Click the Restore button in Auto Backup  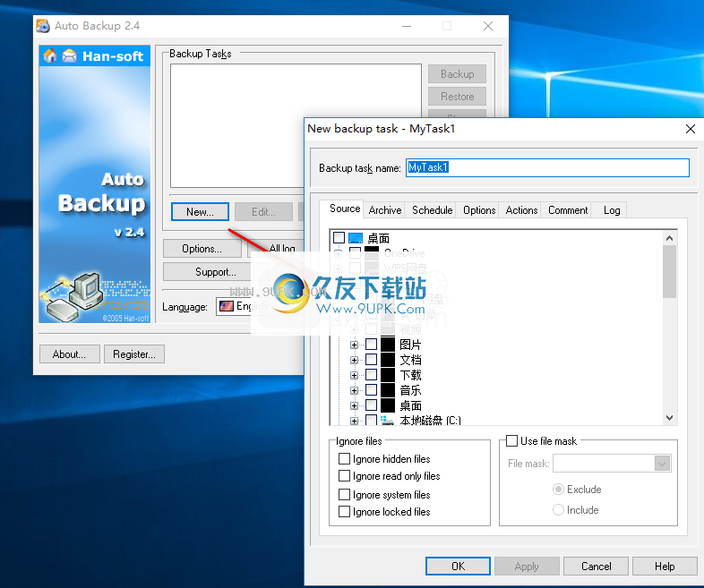457,97
